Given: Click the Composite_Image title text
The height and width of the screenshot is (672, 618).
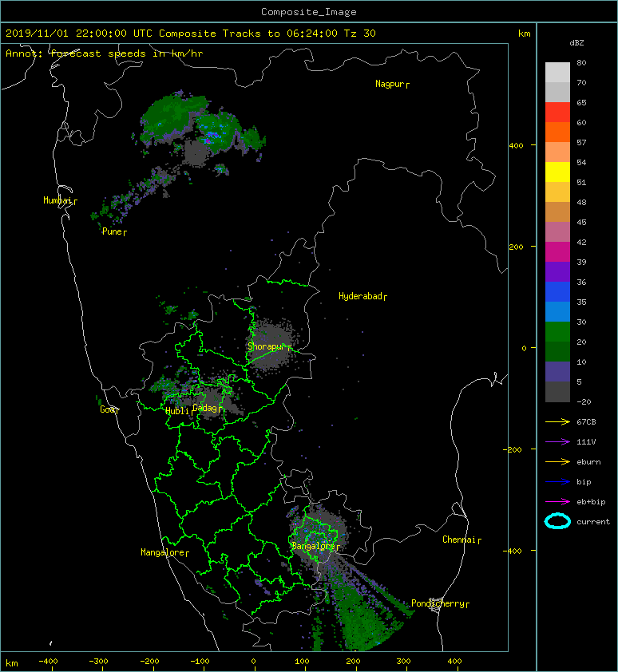Looking at the screenshot, I should 309,12.
